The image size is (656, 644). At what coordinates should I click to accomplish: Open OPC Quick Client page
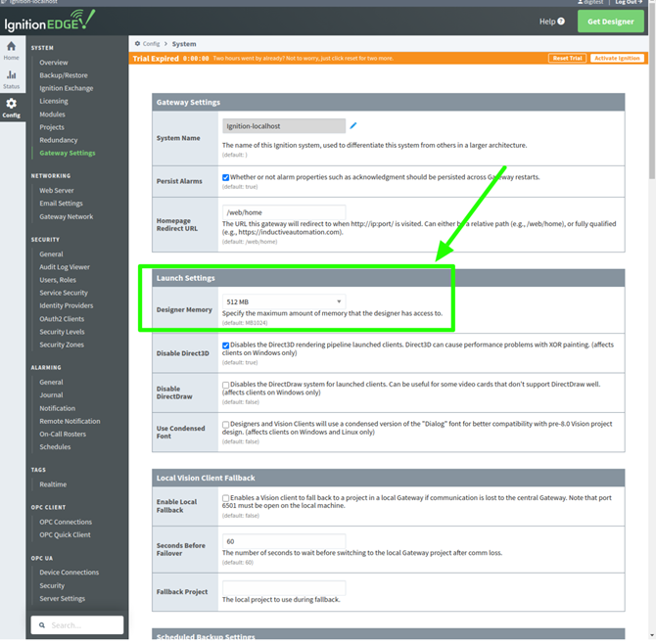pyautogui.click(x=65, y=534)
